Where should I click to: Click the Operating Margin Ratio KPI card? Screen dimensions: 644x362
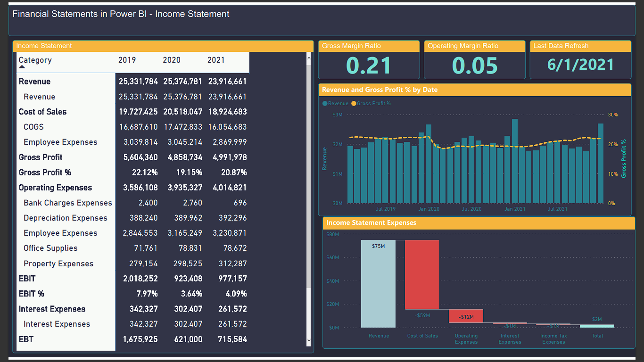pos(475,60)
